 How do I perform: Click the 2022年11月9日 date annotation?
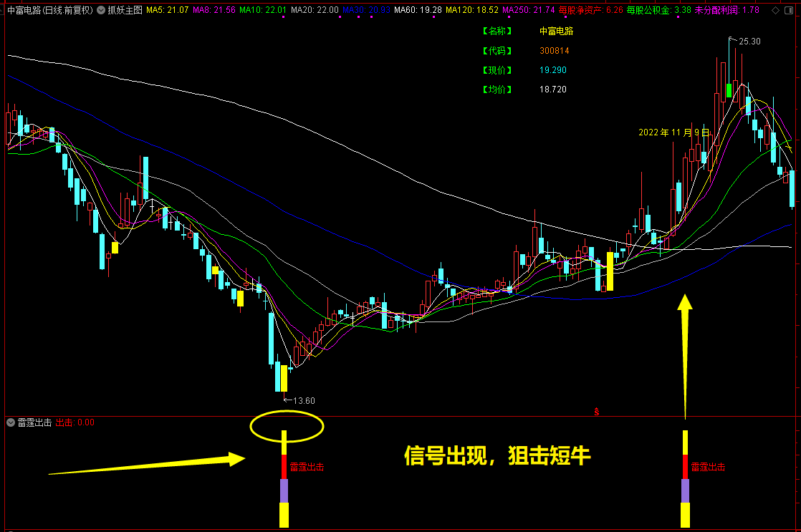[673, 132]
